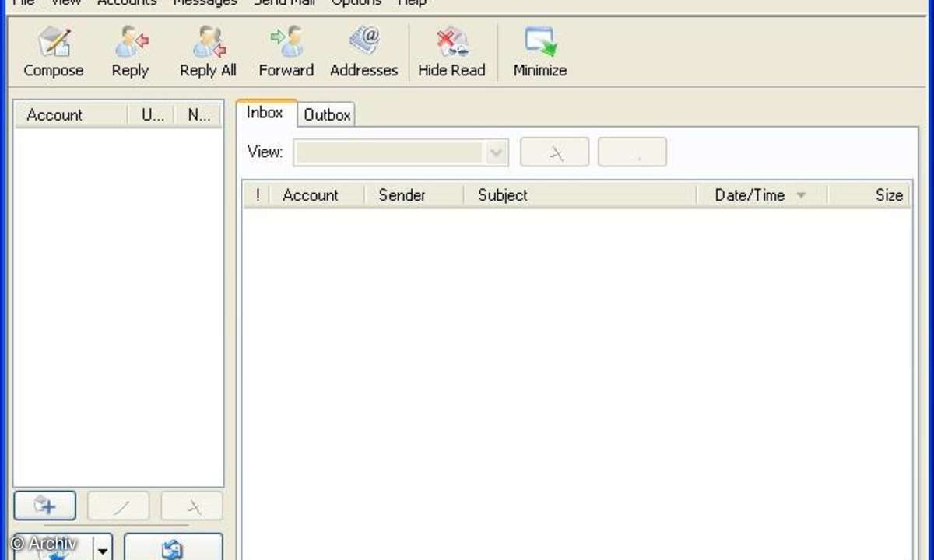Viewport: 934px width, 560px height.
Task: Click the Reply All toolbar icon
Action: (x=208, y=43)
